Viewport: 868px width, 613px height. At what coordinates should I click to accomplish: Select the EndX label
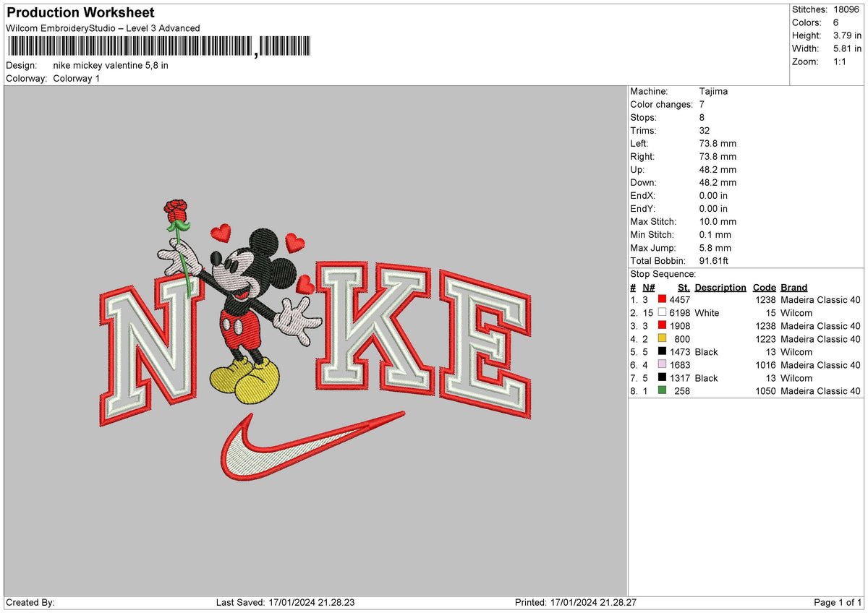click(x=642, y=196)
